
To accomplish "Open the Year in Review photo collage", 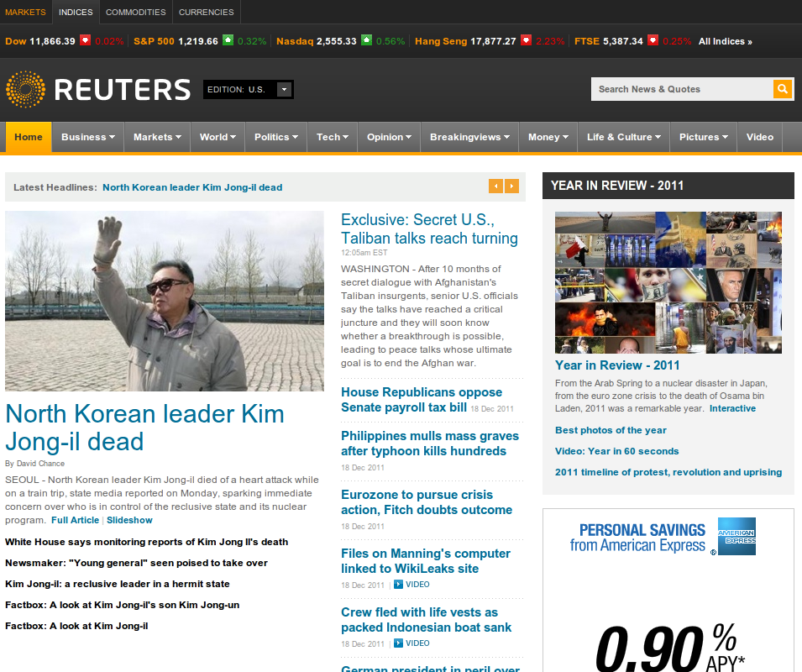I will [x=668, y=282].
